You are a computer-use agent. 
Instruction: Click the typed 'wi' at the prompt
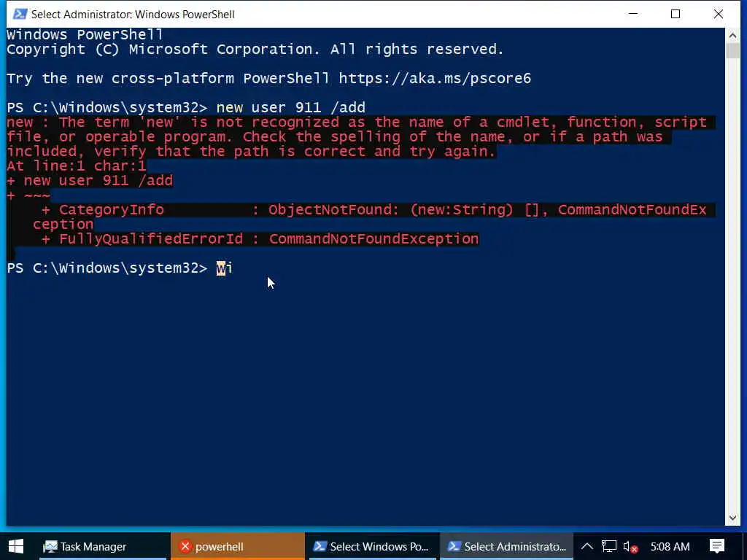coord(225,268)
